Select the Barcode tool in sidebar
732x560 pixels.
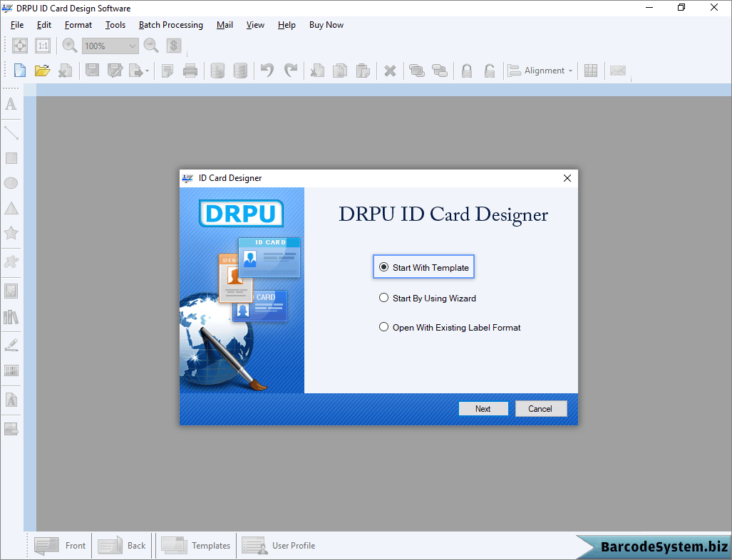click(11, 371)
